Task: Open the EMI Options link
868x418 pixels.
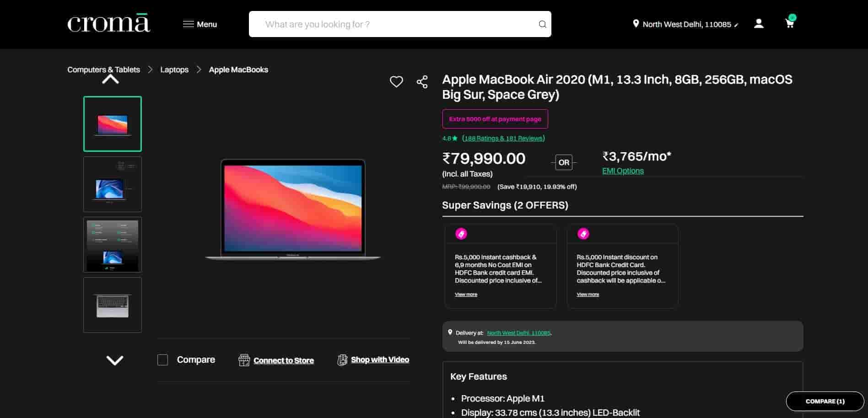Action: (x=623, y=171)
